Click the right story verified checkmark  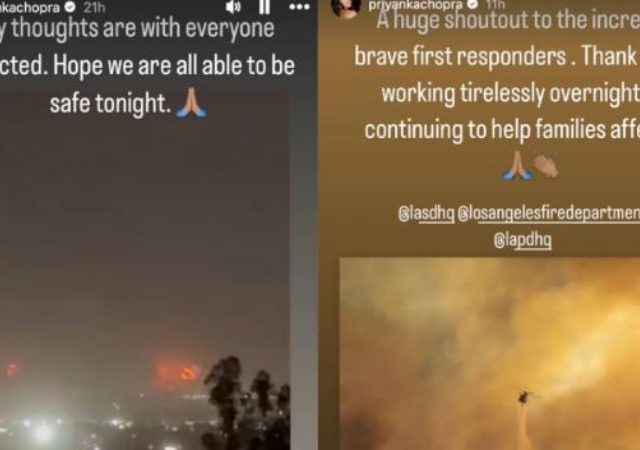tap(472, 4)
